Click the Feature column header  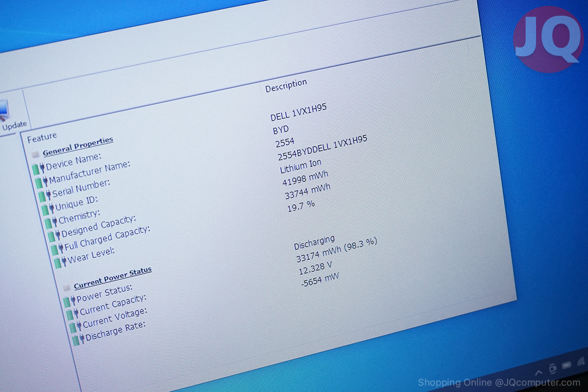(42, 138)
